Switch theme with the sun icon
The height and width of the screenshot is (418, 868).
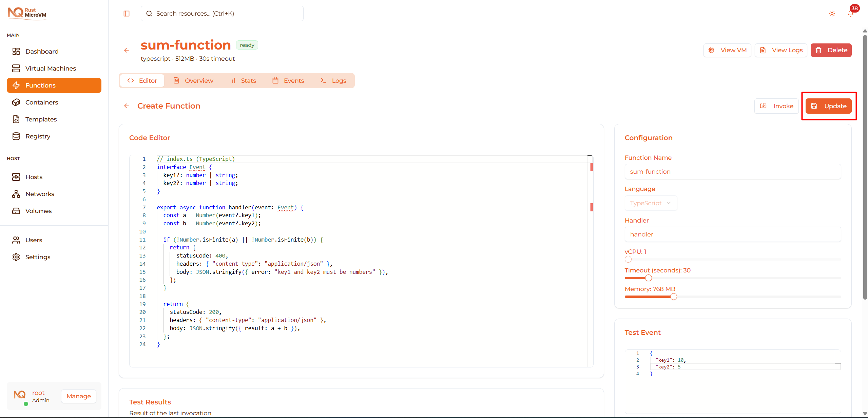click(x=832, y=14)
